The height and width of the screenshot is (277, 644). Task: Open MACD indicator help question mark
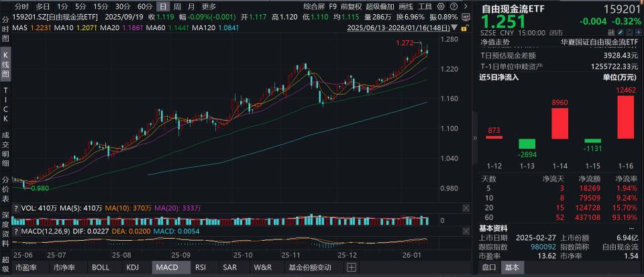(x=16, y=231)
